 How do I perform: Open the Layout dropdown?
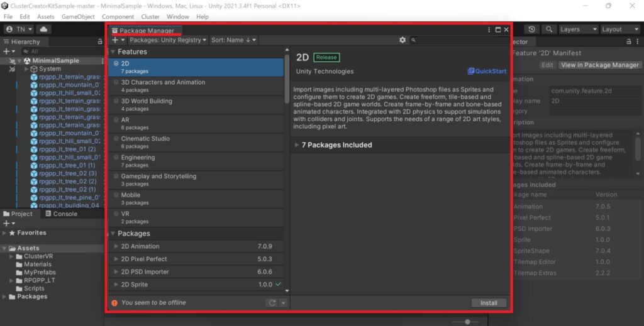tap(620, 29)
